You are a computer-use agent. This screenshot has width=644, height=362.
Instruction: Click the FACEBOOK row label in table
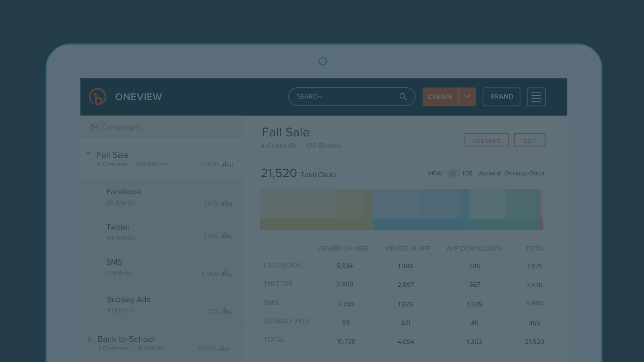click(x=282, y=265)
